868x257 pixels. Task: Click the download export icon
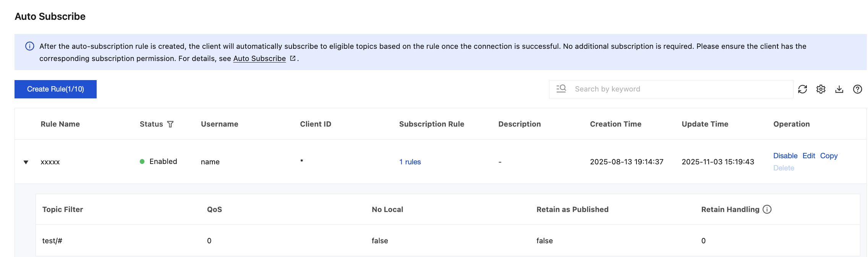click(x=839, y=89)
